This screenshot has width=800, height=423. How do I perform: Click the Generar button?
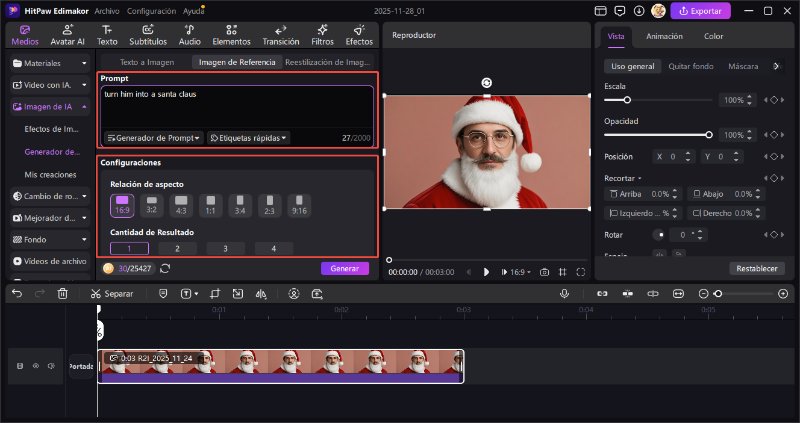[x=345, y=268]
